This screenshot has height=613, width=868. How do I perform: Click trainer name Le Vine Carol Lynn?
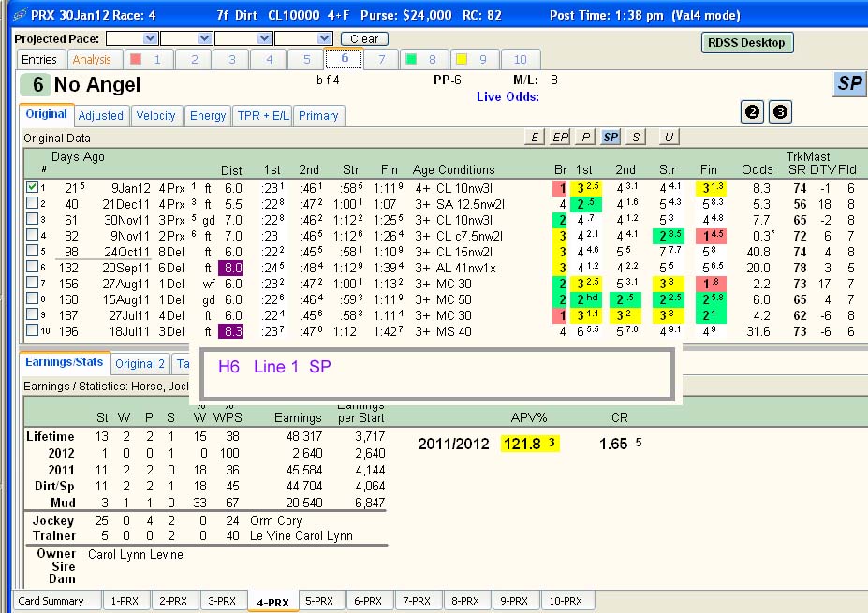pyautogui.click(x=302, y=535)
